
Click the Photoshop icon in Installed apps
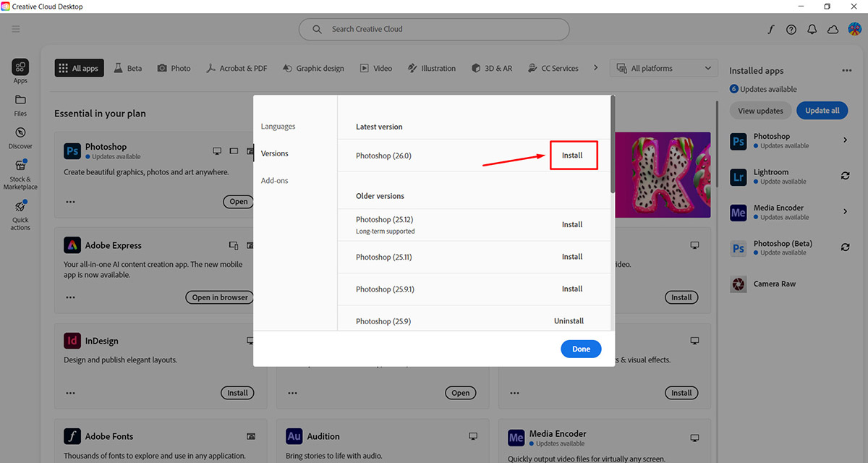[739, 141]
